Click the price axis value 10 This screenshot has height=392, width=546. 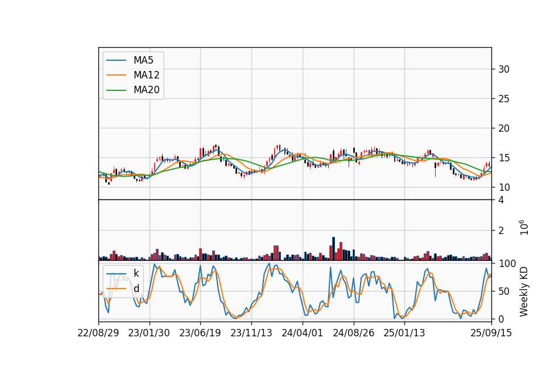click(504, 187)
